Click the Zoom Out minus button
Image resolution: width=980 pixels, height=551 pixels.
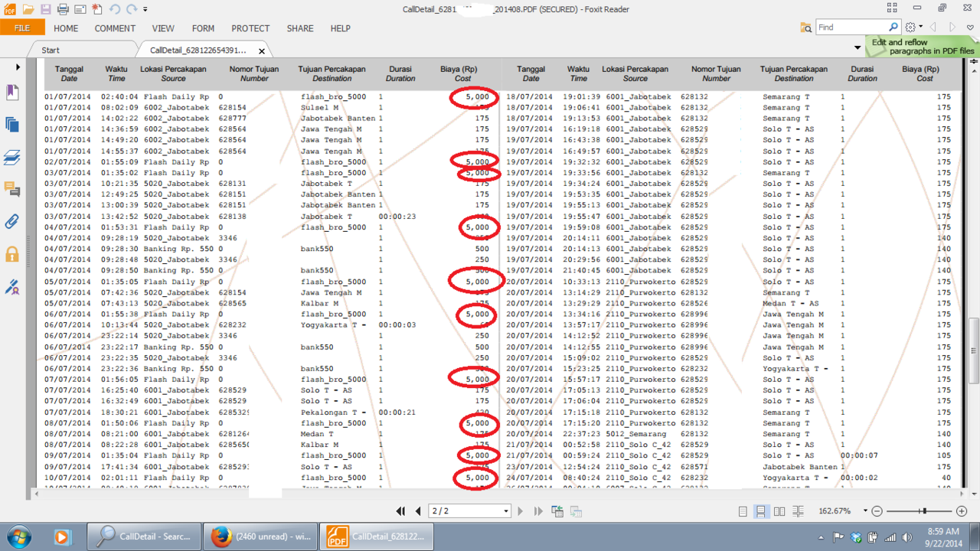[x=877, y=511]
